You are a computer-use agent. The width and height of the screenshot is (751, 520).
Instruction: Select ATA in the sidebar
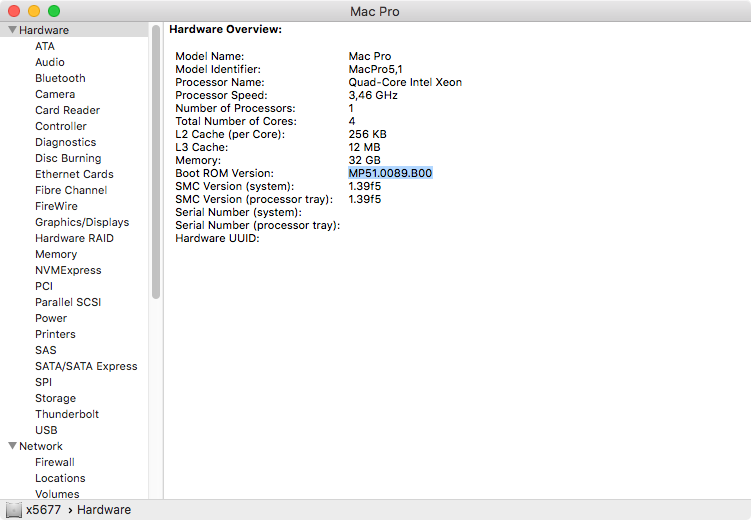point(45,46)
